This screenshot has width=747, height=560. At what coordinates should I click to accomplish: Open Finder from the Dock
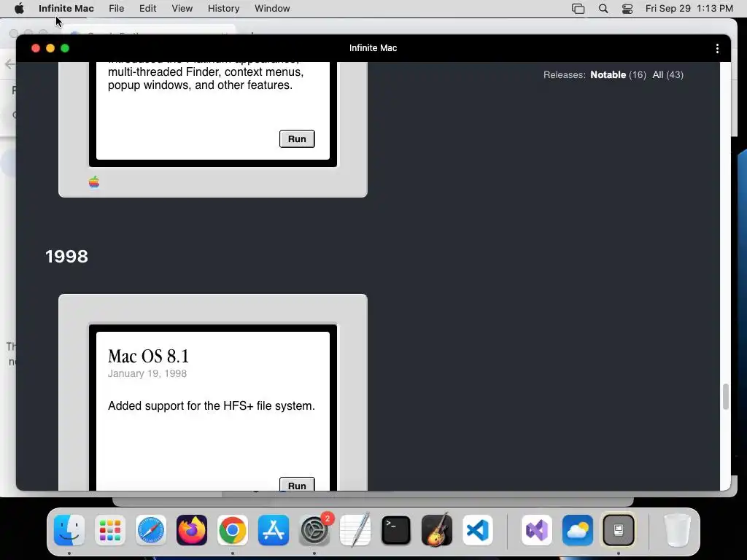pos(69,530)
